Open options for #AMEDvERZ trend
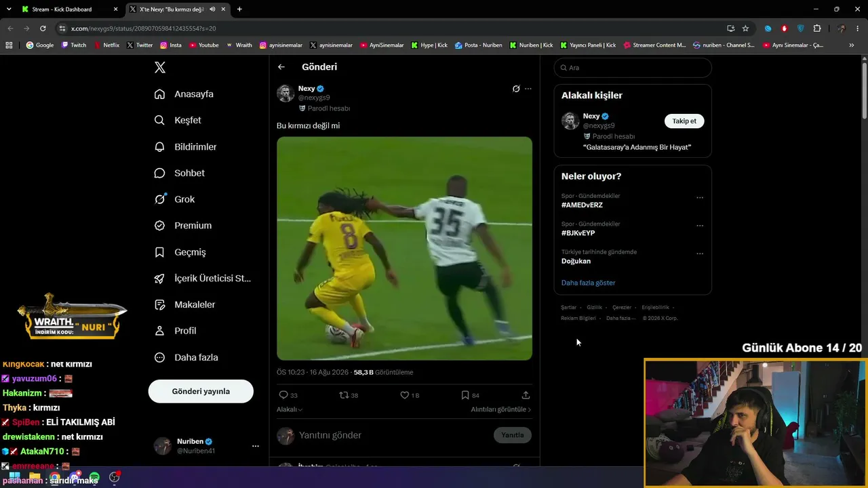This screenshot has height=488, width=868. pos(700,198)
